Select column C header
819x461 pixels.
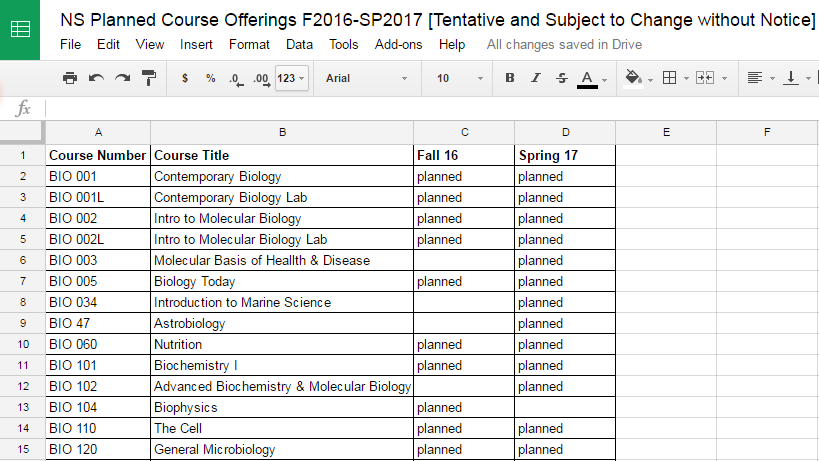click(x=464, y=133)
